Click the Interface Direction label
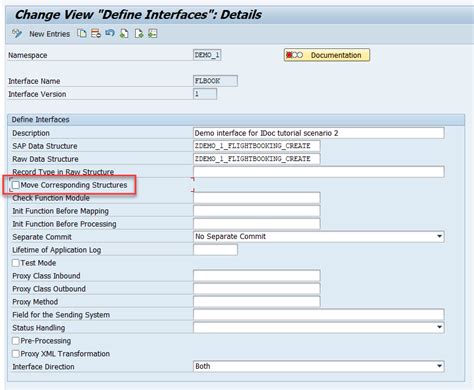Image resolution: width=474 pixels, height=390 pixels. point(43,367)
